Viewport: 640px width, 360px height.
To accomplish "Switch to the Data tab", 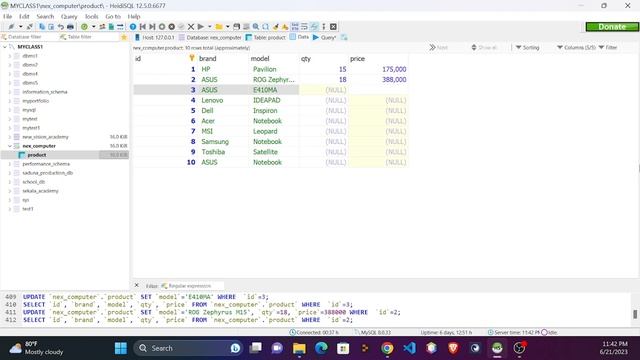I will click(x=299, y=37).
